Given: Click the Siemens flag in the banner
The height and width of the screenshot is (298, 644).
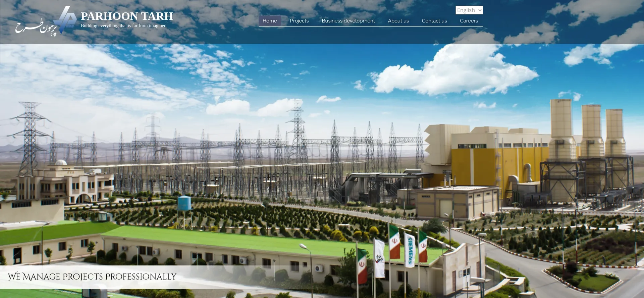Looking at the screenshot, I should coord(410,250).
